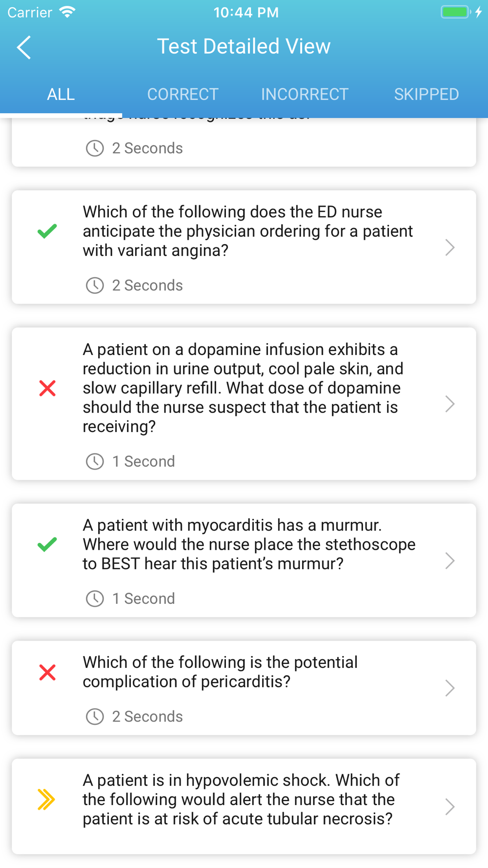Tap clock icon under variant angina question
The width and height of the screenshot is (488, 868).
click(95, 285)
